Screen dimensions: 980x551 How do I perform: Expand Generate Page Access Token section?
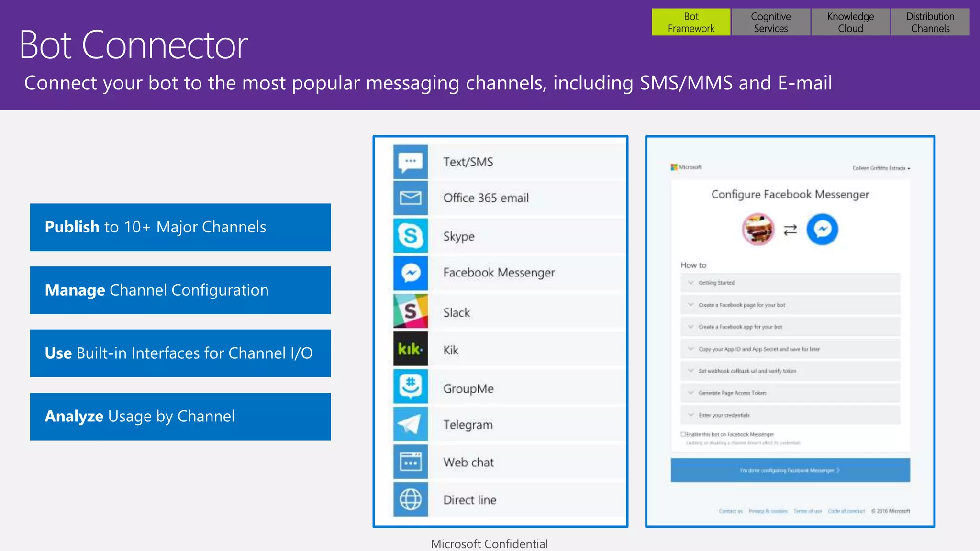coord(790,393)
